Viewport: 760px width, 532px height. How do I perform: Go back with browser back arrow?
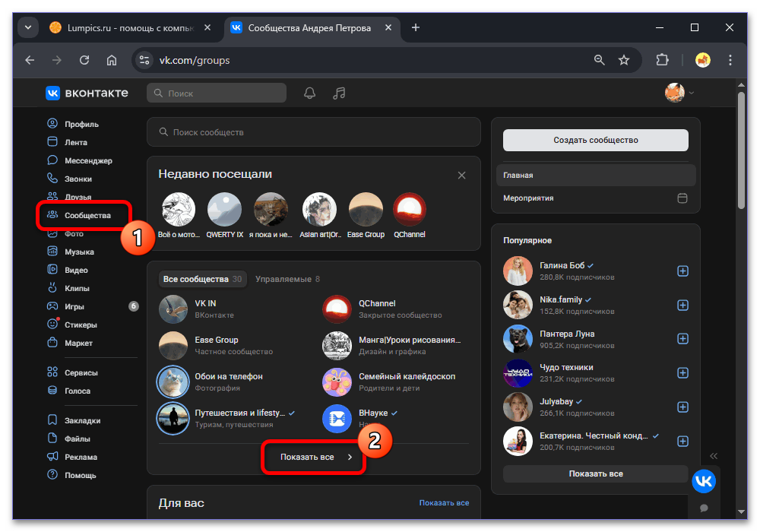pyautogui.click(x=30, y=60)
